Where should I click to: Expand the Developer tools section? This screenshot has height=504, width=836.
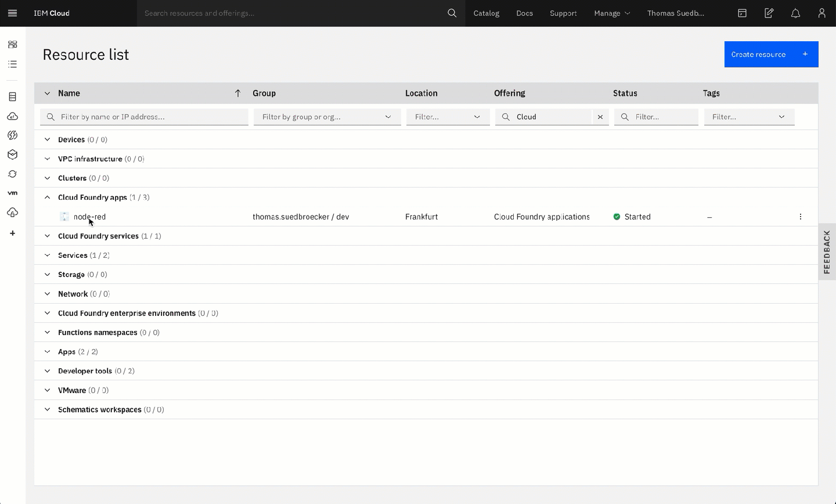tap(48, 371)
